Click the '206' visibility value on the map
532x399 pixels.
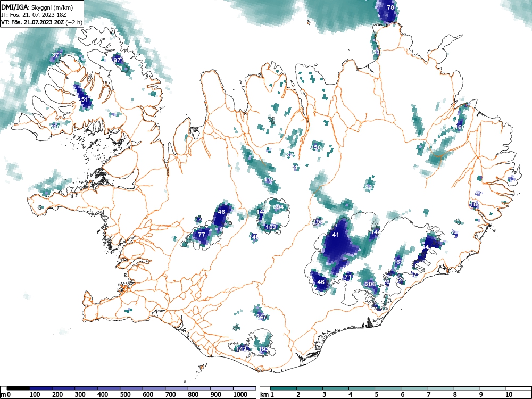370,284
